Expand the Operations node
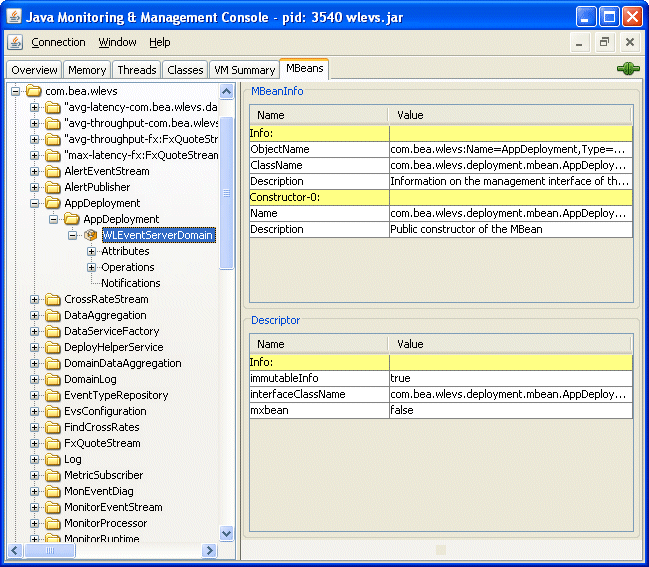 92,267
